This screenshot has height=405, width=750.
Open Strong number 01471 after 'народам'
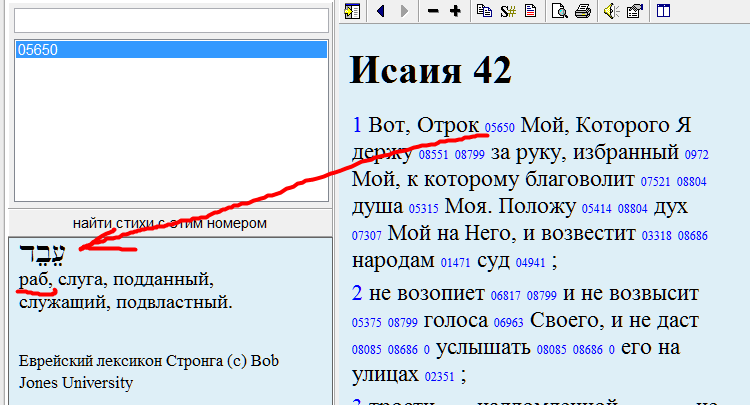click(455, 263)
